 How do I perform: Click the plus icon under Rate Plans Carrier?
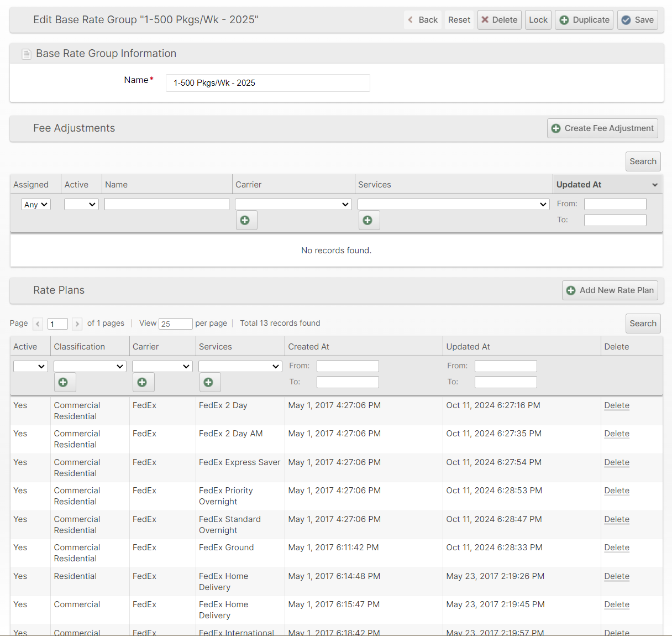(x=143, y=382)
